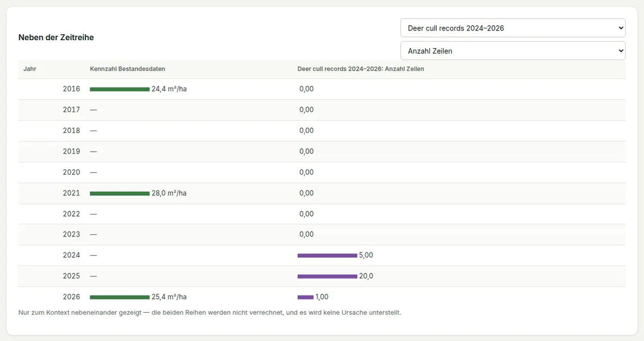Click the value 5,00 for 2024
Viewport: 644px width, 341px height.
tap(366, 255)
